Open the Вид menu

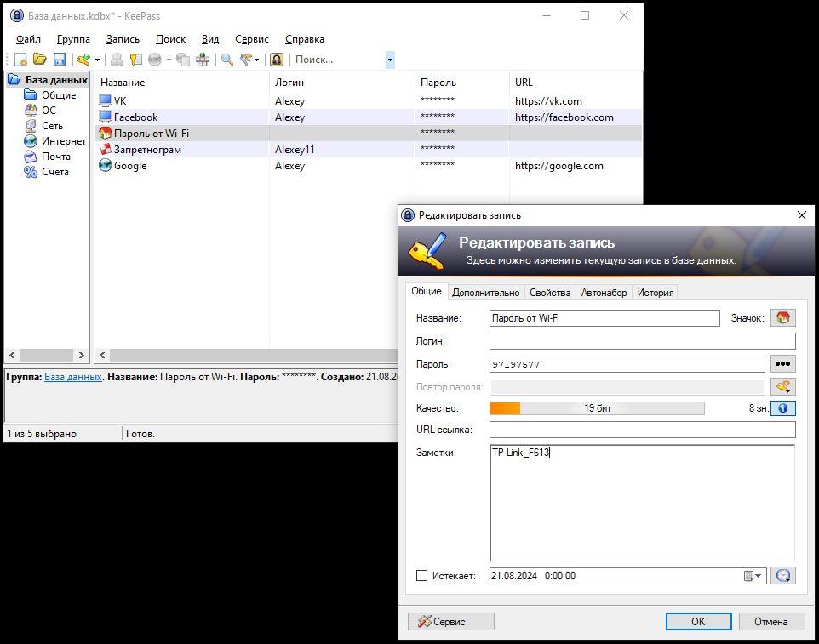coord(210,39)
